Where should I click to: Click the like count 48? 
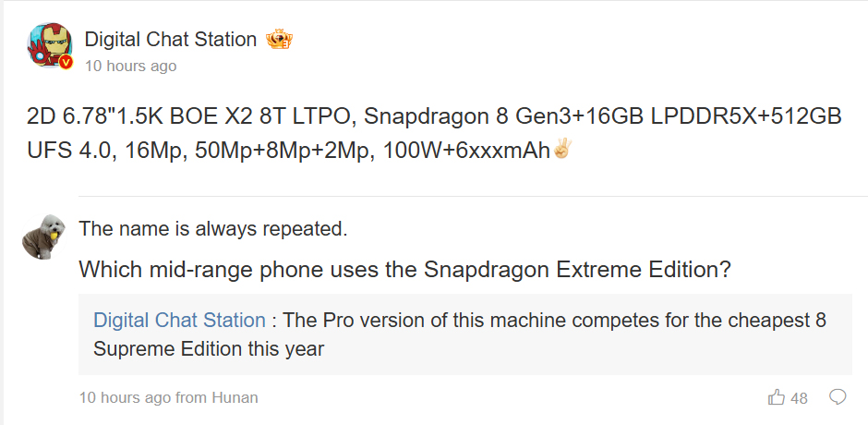[x=800, y=398]
